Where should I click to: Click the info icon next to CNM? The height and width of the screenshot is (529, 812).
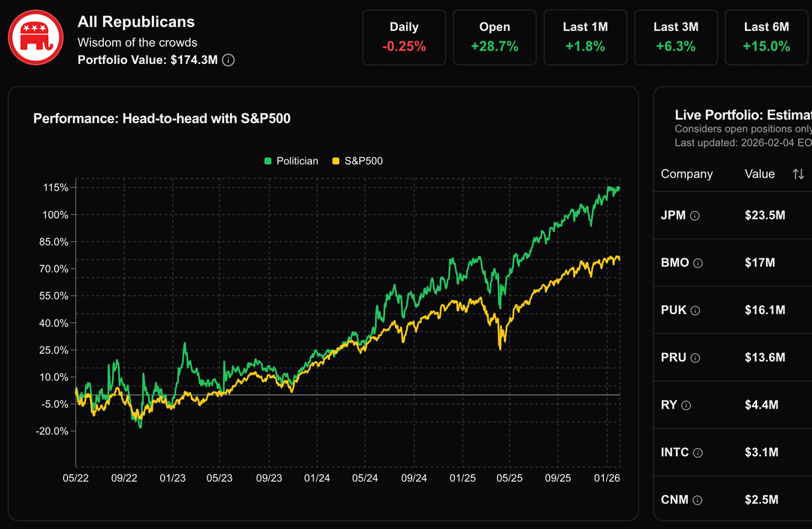tap(698, 500)
